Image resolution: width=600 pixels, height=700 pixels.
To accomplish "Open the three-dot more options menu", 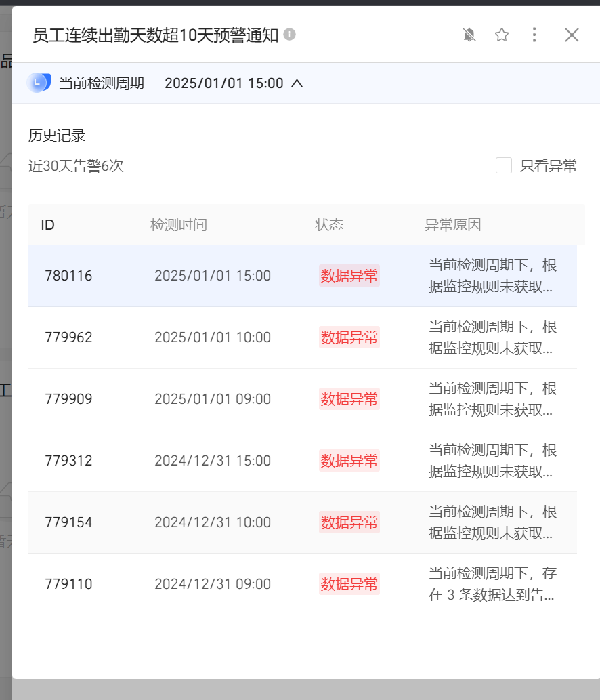I will click(x=534, y=35).
